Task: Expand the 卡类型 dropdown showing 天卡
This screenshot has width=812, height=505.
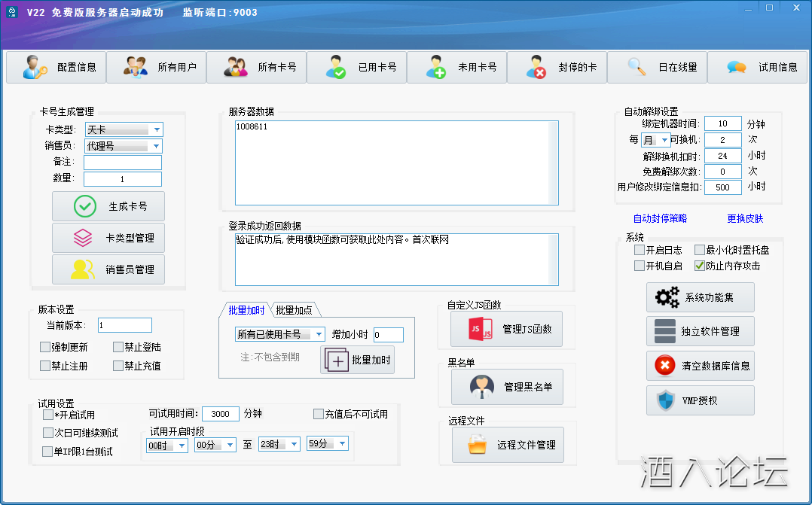Action: (x=157, y=129)
